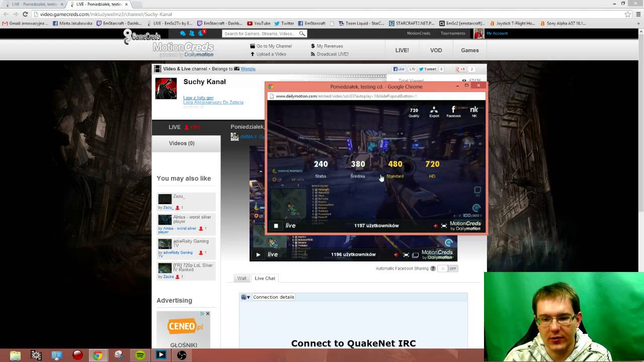Image resolution: width=644 pixels, height=362 pixels.
Task: Open the Zazu_ suggested channel thumbnail
Action: pos(165,199)
